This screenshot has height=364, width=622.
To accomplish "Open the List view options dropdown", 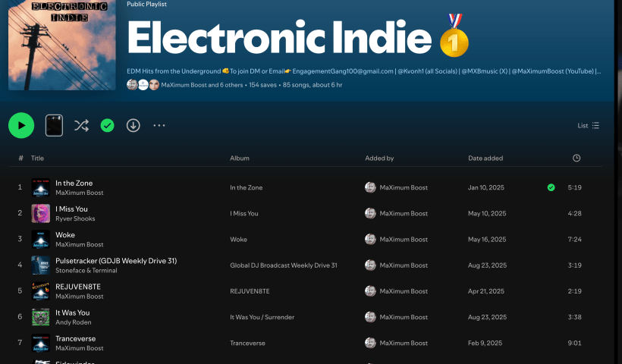I will pos(588,126).
